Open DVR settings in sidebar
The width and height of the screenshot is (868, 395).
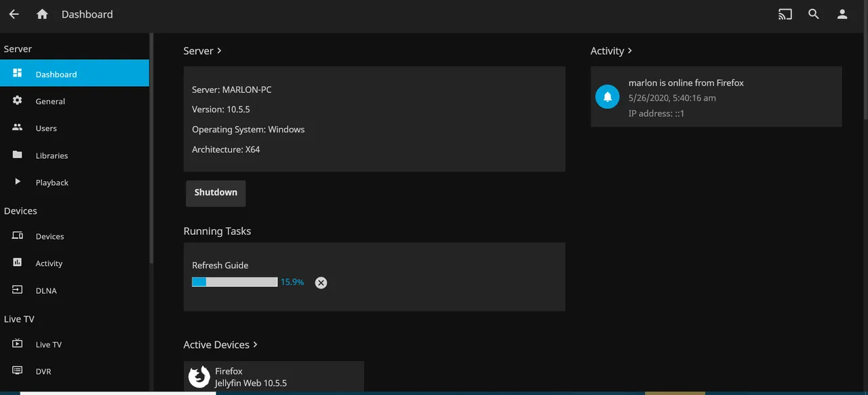(75, 371)
